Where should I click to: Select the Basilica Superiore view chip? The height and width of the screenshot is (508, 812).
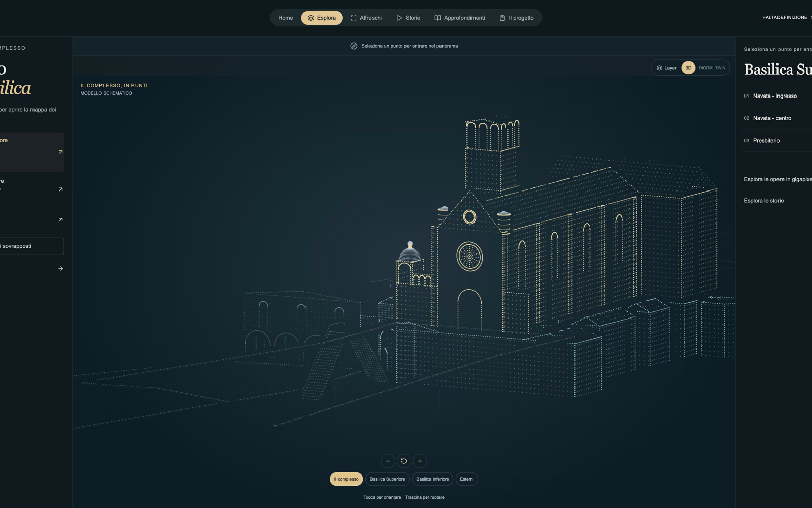[x=387, y=479]
